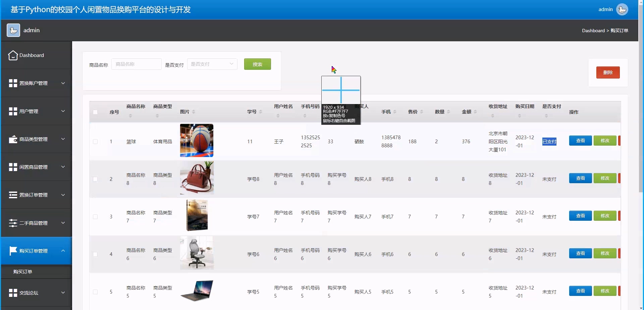
Task: Sort by 售价 column arrows
Action: [x=422, y=112]
